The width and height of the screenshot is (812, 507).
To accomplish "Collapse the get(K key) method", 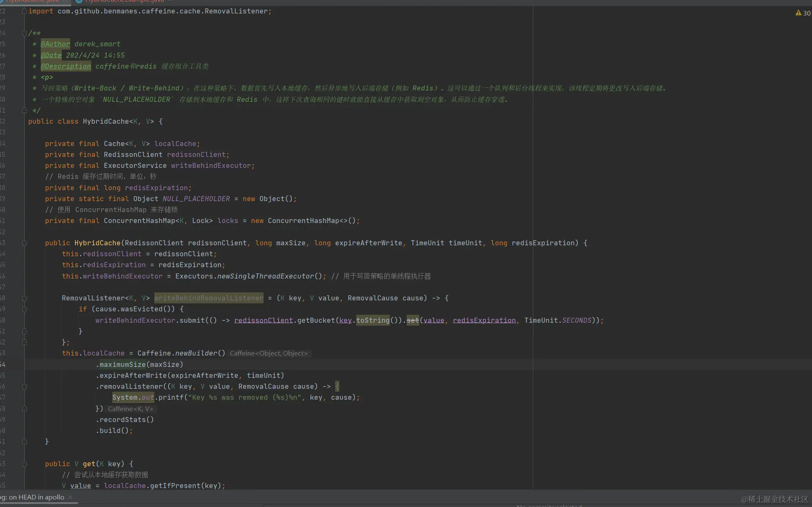I will click(24, 464).
